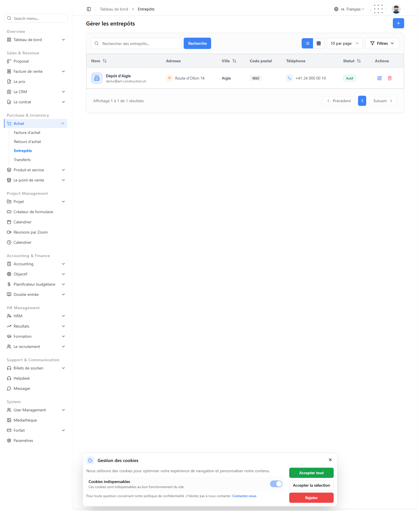The image size is (420, 511).
Task: Toggle the Cookies indispensables switch
Action: pyautogui.click(x=276, y=484)
